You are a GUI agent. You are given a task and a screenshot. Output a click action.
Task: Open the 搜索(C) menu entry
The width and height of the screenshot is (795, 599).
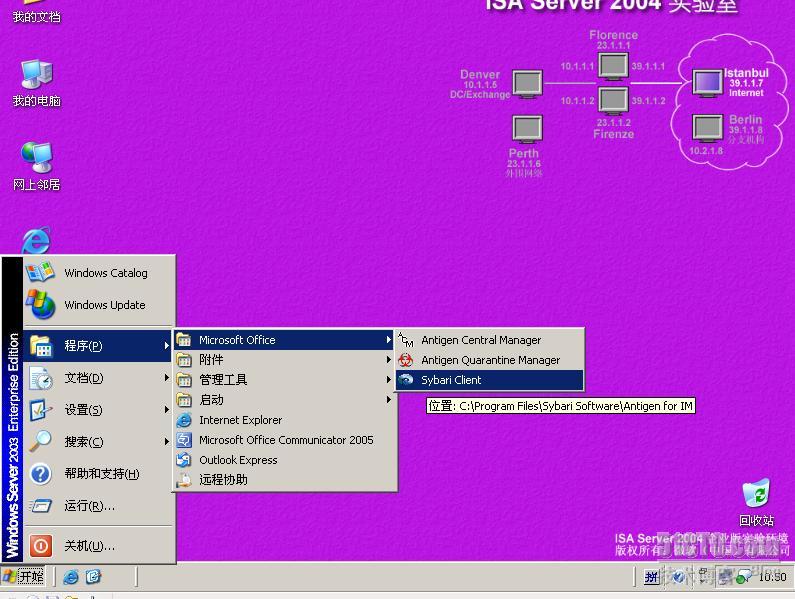97,442
